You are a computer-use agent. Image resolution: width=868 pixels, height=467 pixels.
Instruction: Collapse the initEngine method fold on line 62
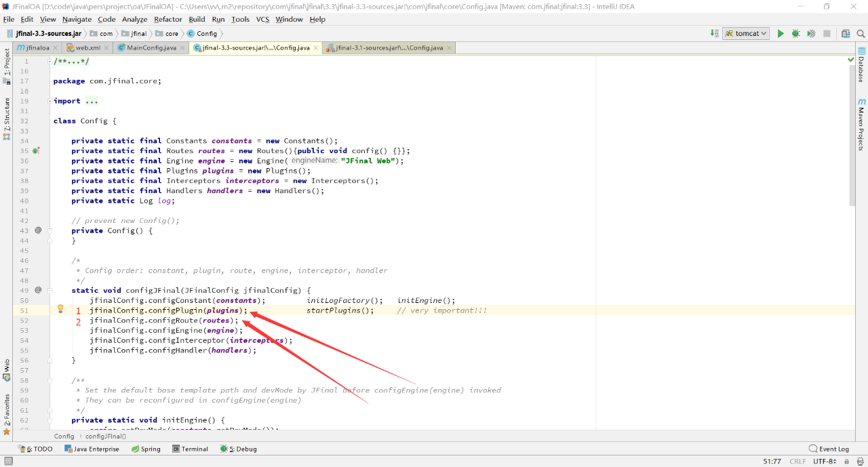click(x=50, y=420)
